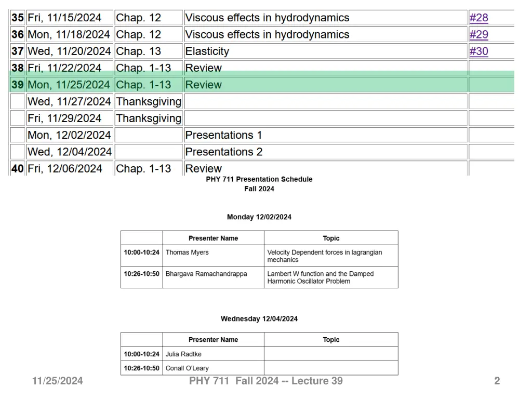Image resolution: width=532 pixels, height=399 pixels.
Task: Open the #30 homework link
Action: click(478, 51)
